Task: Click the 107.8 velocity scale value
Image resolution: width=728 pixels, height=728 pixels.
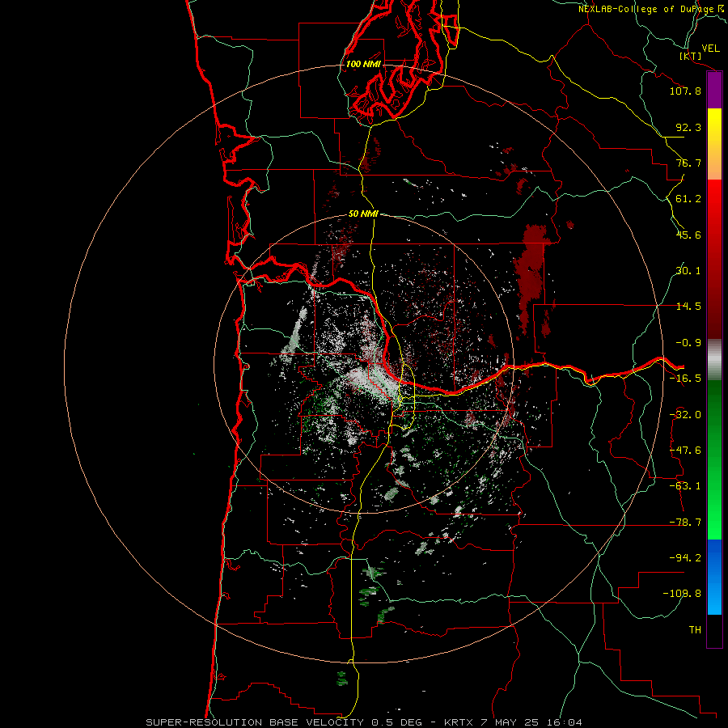Action: [685, 91]
